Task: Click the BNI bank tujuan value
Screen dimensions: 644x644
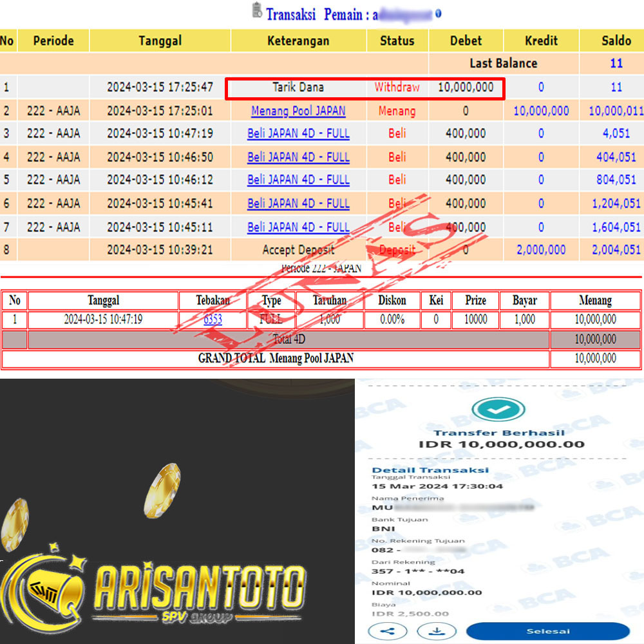Action: (383, 529)
